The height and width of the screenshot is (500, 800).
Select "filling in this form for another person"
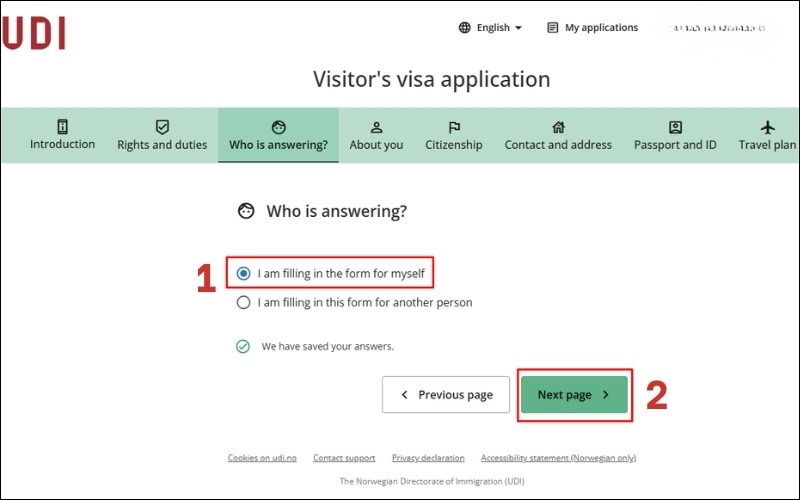[244, 302]
